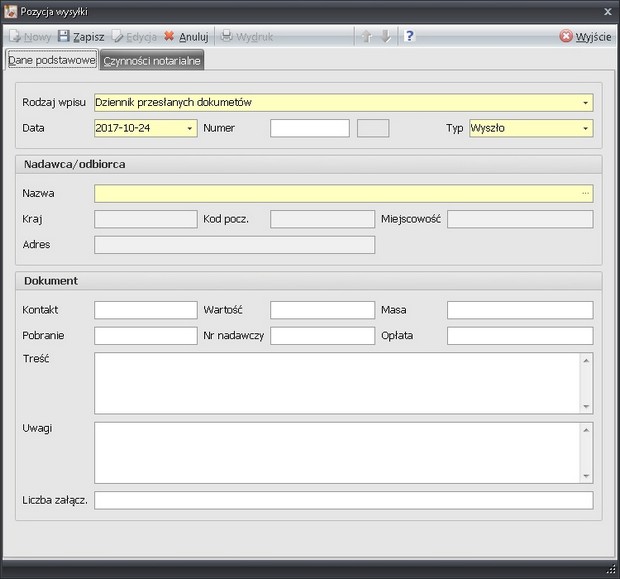Click the up arrow navigation icon

pos(366,36)
